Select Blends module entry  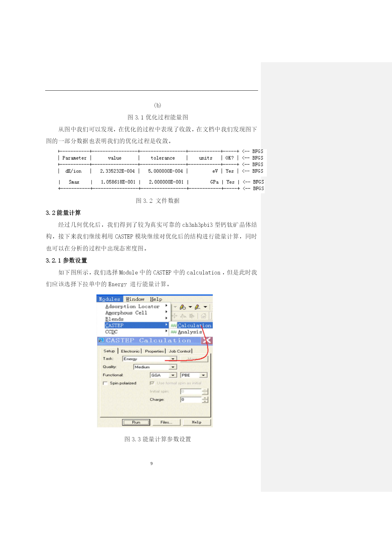click(x=136, y=319)
